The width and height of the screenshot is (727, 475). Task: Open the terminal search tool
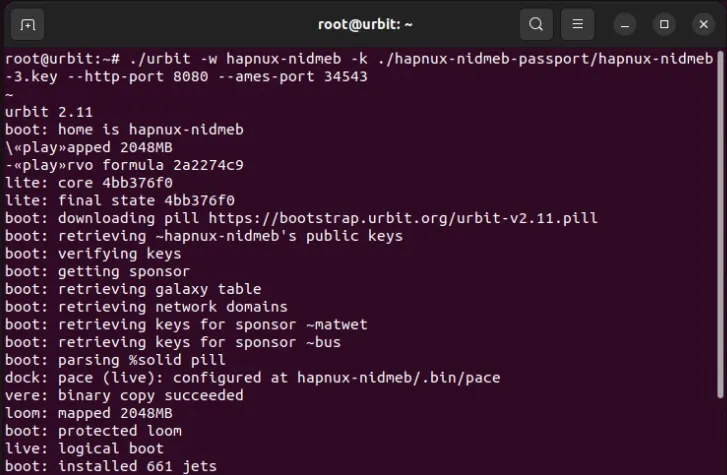tap(536, 24)
